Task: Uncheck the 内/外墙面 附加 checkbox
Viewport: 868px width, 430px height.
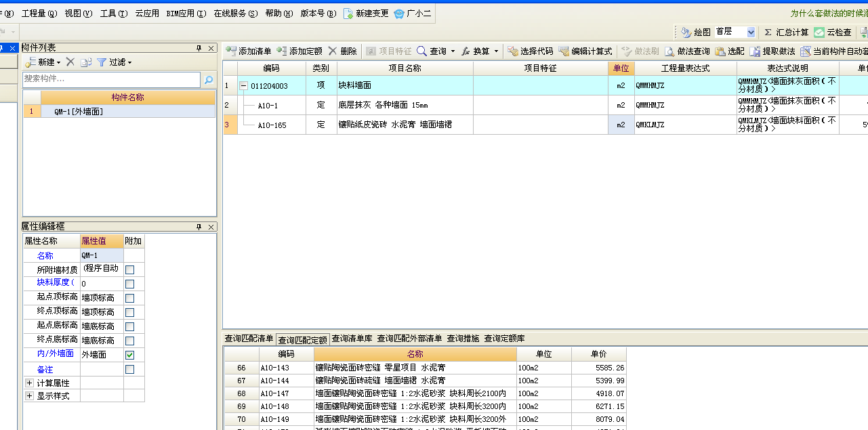Action: [130, 355]
